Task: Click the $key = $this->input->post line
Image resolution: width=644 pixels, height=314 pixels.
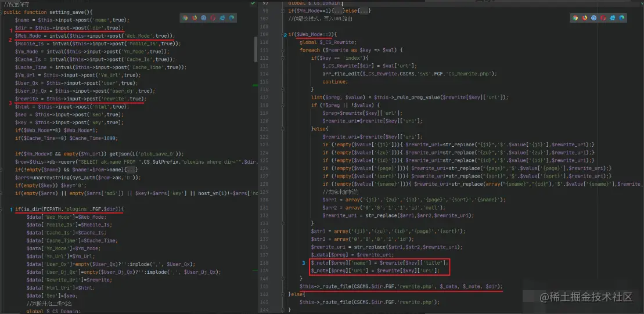Action: [x=69, y=122]
